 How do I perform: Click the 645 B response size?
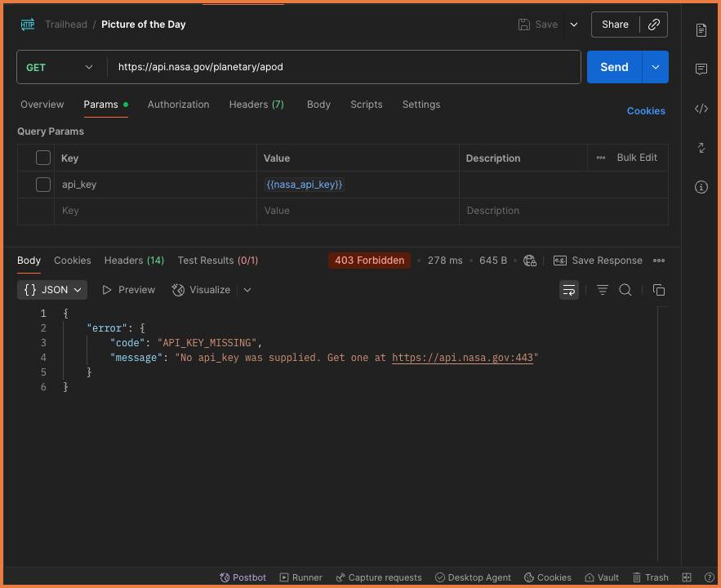[493, 261]
